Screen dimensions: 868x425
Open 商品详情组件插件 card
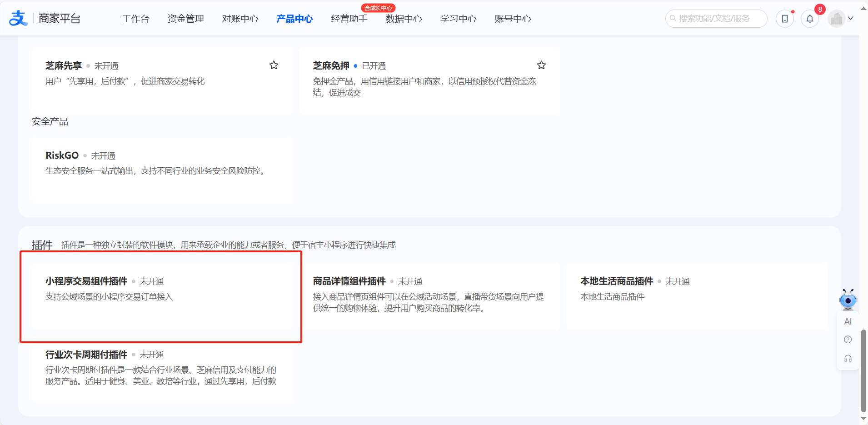(x=430, y=296)
